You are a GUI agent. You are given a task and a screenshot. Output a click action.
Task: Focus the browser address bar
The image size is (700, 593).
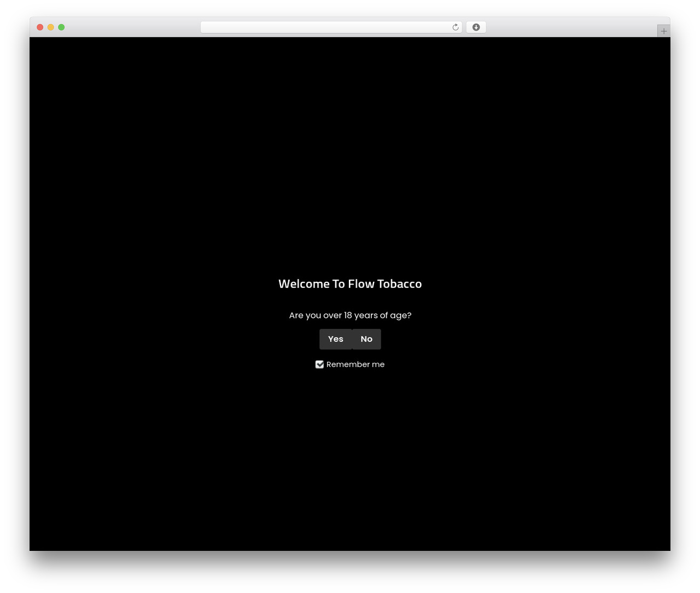pyautogui.click(x=331, y=27)
